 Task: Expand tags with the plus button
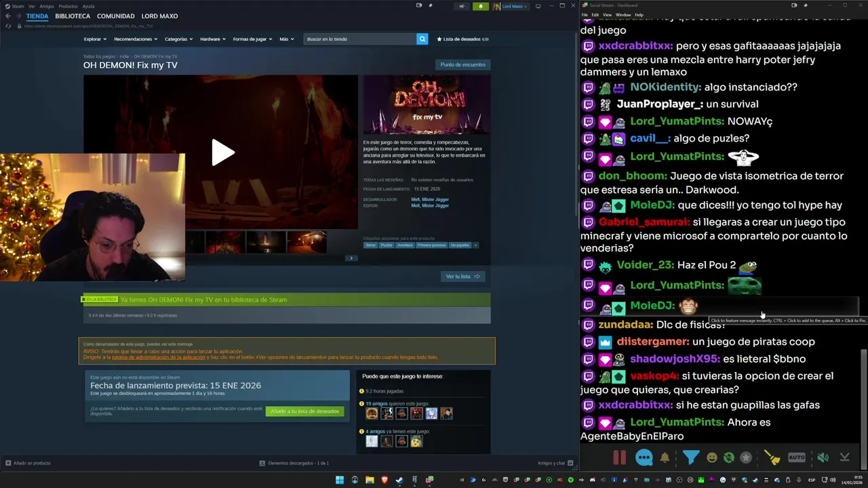[x=476, y=245]
